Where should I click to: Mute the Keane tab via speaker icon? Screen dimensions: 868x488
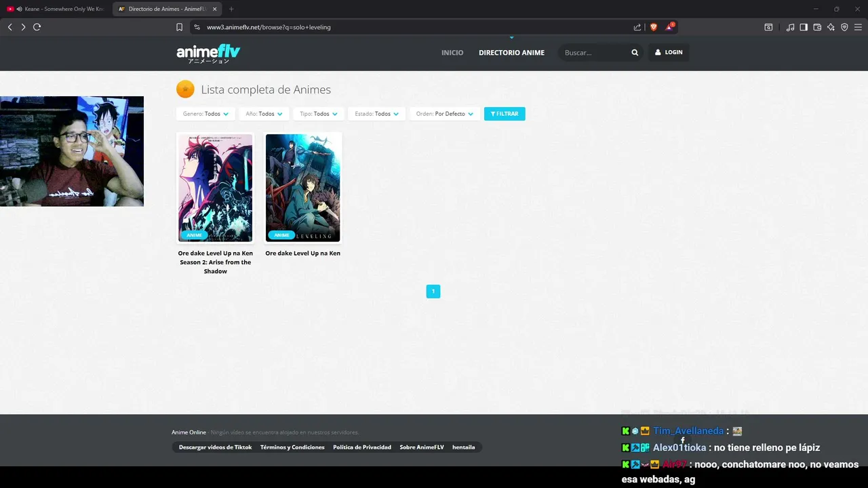point(19,9)
